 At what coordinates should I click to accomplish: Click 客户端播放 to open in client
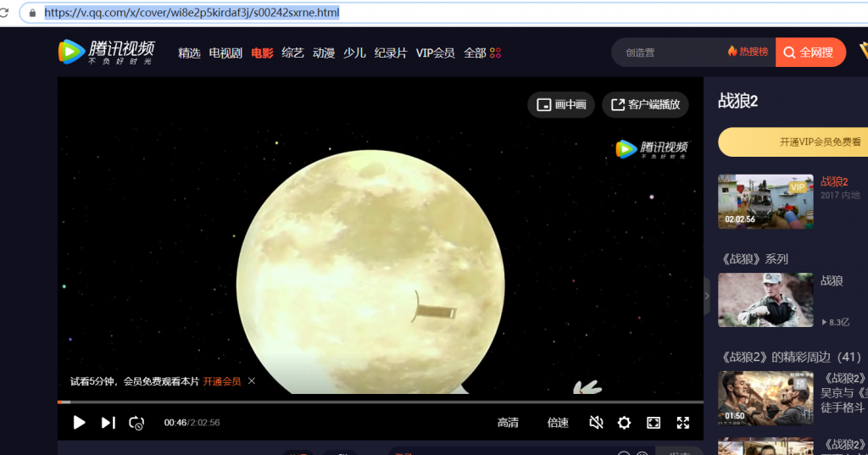tap(645, 104)
